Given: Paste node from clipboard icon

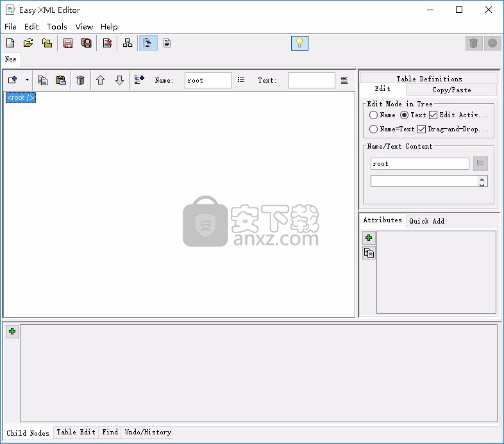Looking at the screenshot, I should click(61, 80).
